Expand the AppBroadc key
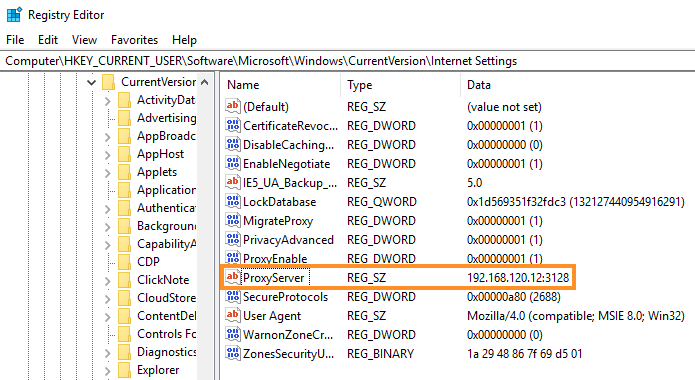The image size is (695, 380). click(x=108, y=137)
